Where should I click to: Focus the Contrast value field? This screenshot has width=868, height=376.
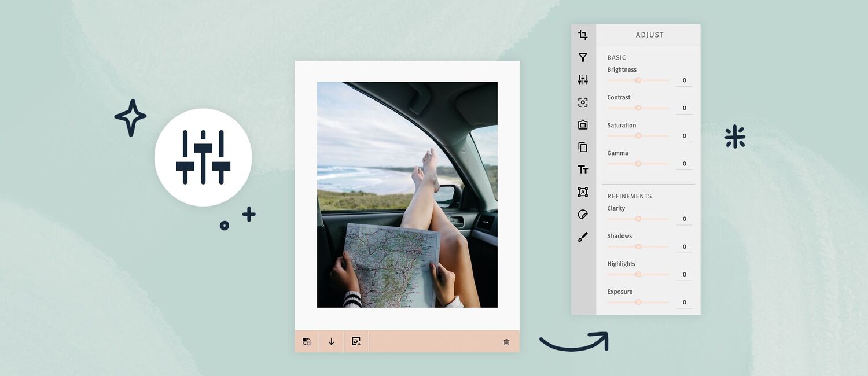click(x=685, y=108)
